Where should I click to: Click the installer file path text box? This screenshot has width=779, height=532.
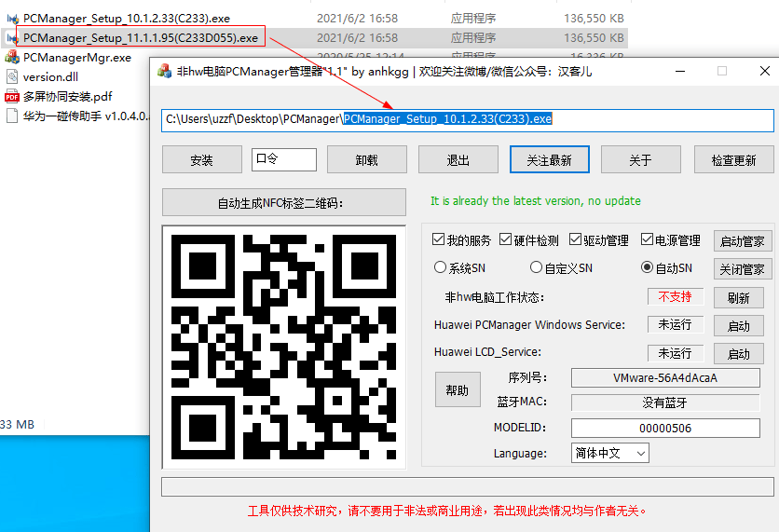pos(466,119)
